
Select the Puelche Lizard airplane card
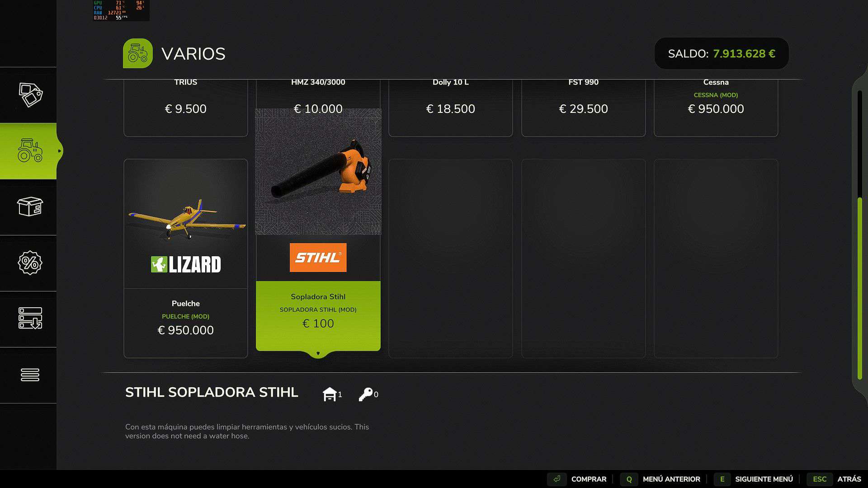[186, 258]
